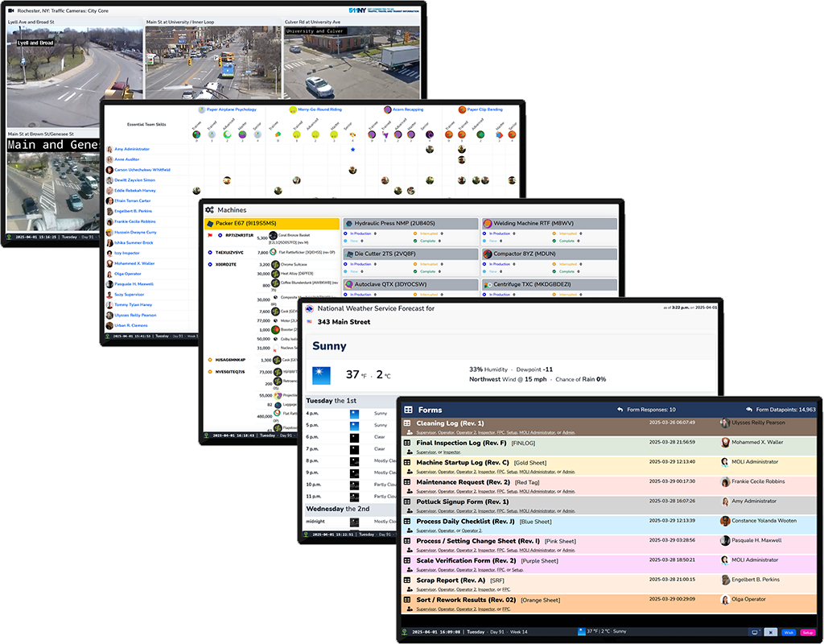
Task: Select Carson Uchechukwu Whitfield in skills matrix
Action: click(142, 170)
